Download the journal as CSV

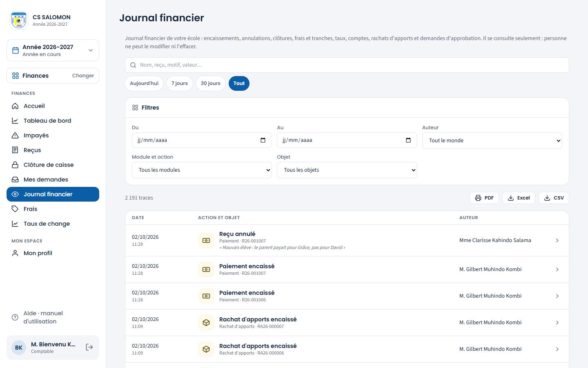554,198
